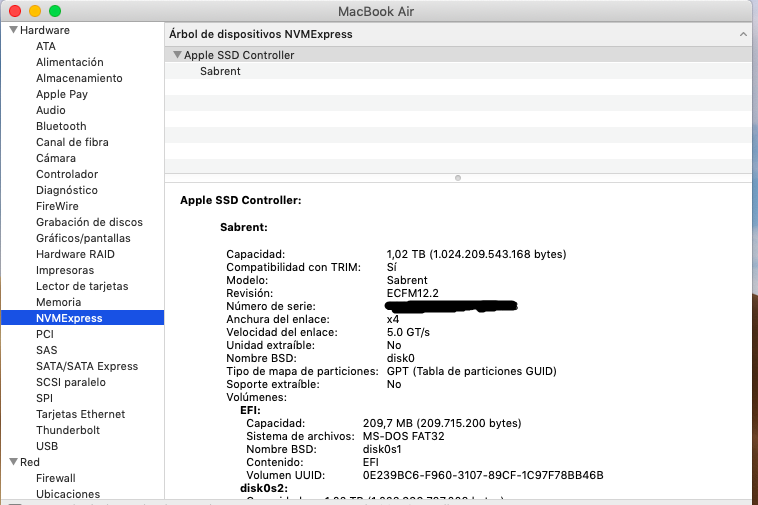Click the yellow minimize window button

(x=35, y=11)
